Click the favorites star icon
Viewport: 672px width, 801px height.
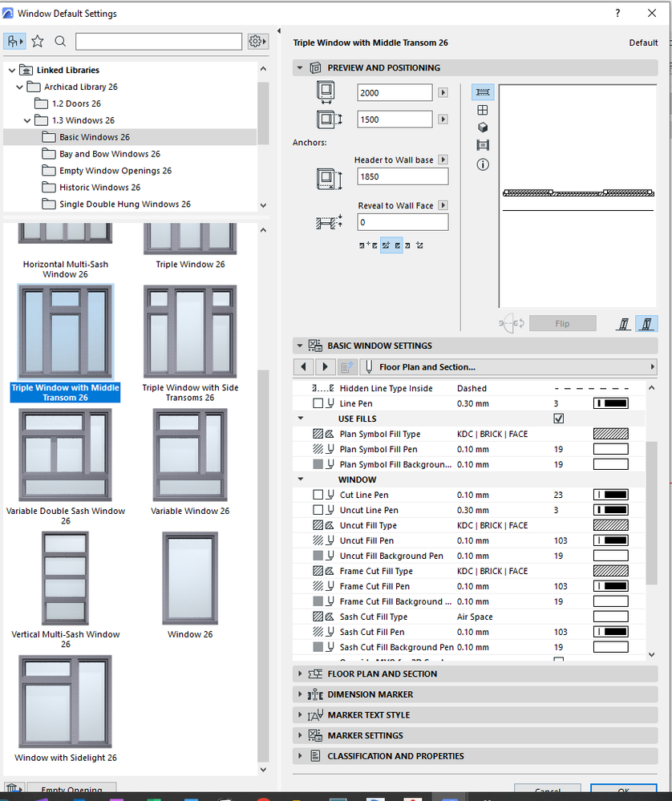pos(38,41)
